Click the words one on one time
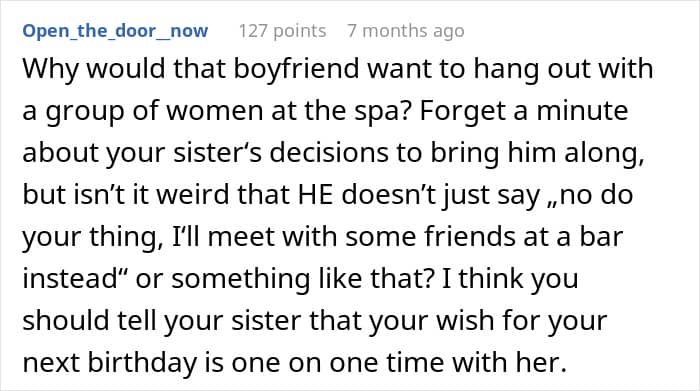Screen dimensions: 700x391 (338, 363)
